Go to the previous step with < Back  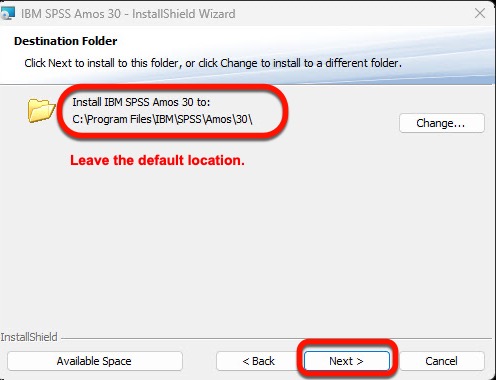point(259,361)
